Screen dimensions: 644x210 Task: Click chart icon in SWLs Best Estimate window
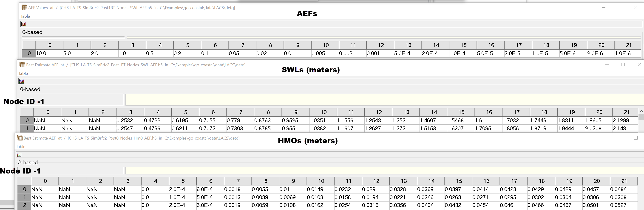pyautogui.click(x=22, y=81)
